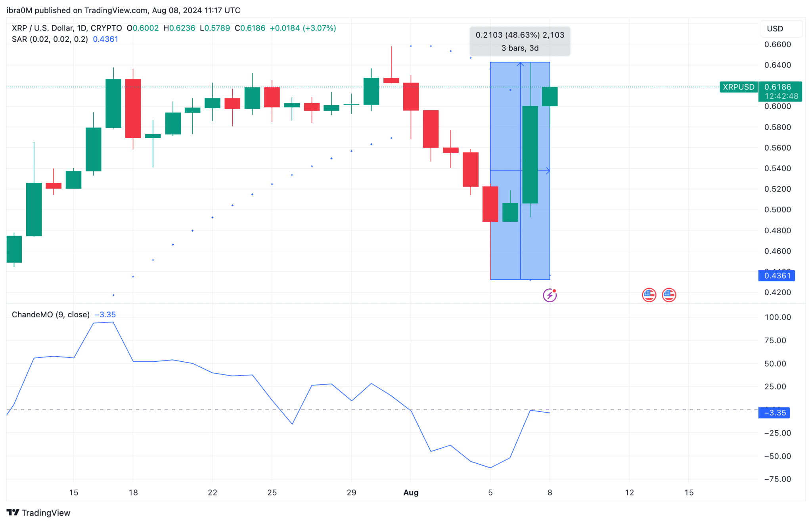Click the 0.4200 price axis label
This screenshot has width=812, height=524.
coord(778,292)
